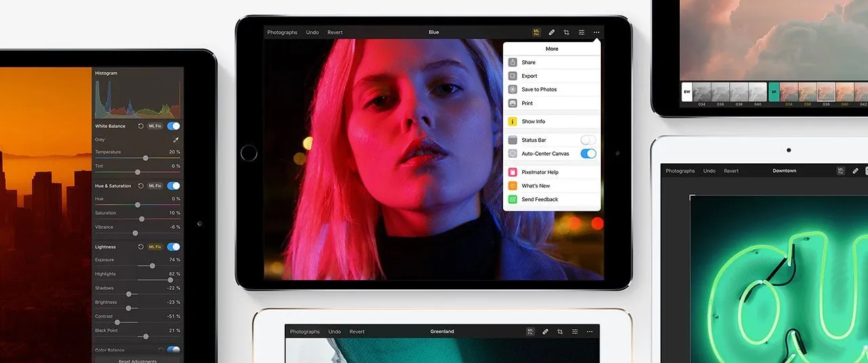Image resolution: width=868 pixels, height=363 pixels.
Task: Tap the ML Fix icon in Blue toolbar
Action: tap(536, 32)
